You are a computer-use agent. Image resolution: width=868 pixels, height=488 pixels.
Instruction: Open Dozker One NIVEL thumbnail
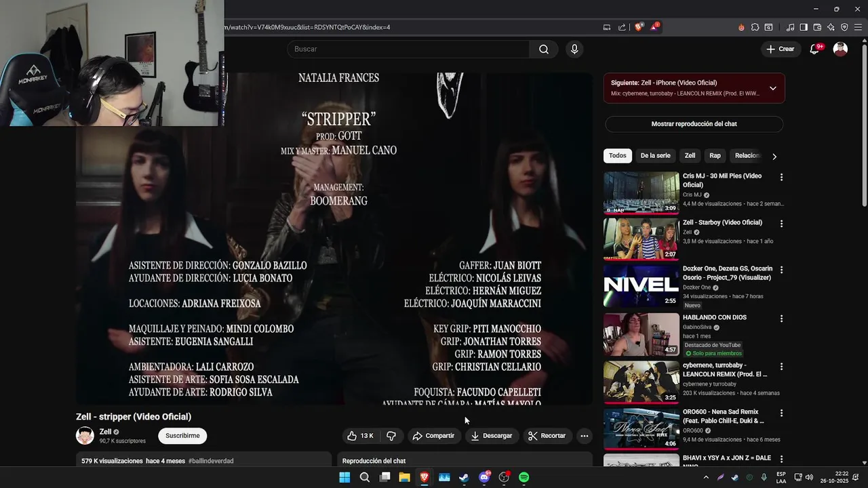pyautogui.click(x=641, y=286)
